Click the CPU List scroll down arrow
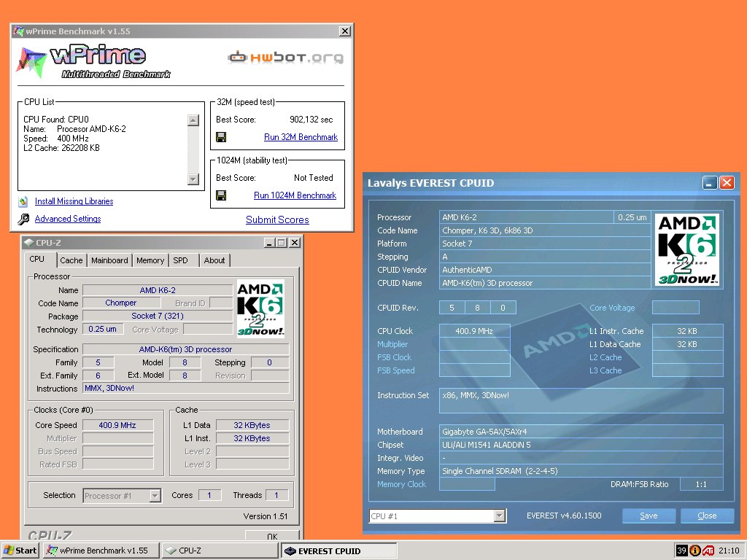This screenshot has width=747, height=560. [193, 179]
